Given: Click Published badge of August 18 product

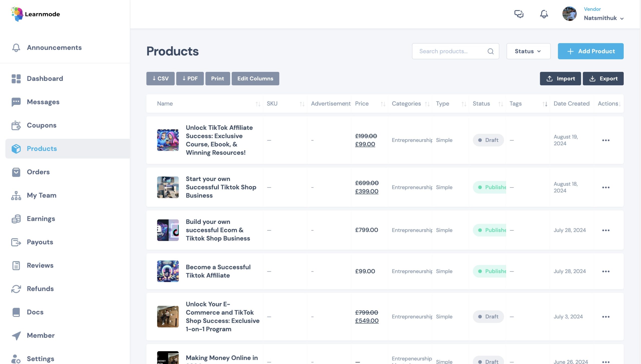Looking at the screenshot, I should point(490,187).
